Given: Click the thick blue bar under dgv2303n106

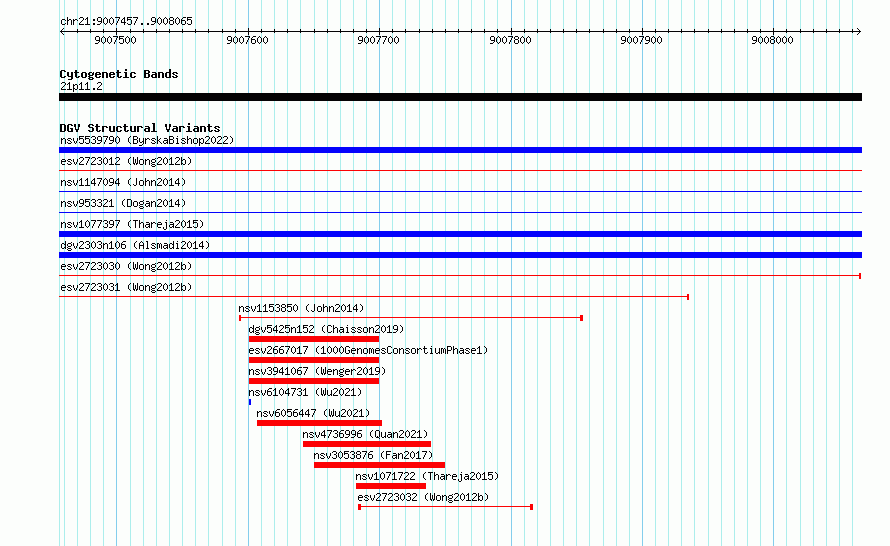Looking at the screenshot, I should [x=460, y=255].
